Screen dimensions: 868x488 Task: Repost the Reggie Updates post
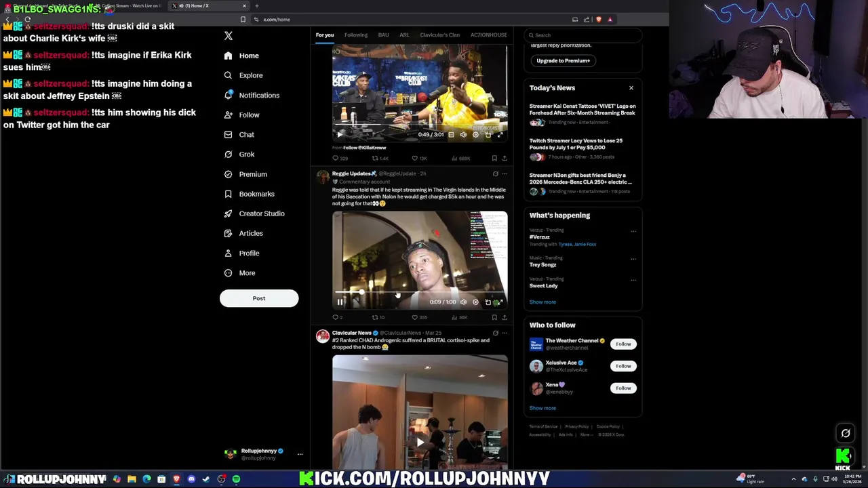pos(378,318)
